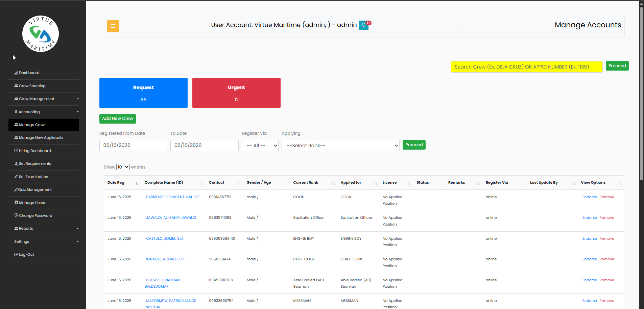The width and height of the screenshot is (644, 309).
Task: Click Proceed next to the crew search
Action: [x=617, y=66]
